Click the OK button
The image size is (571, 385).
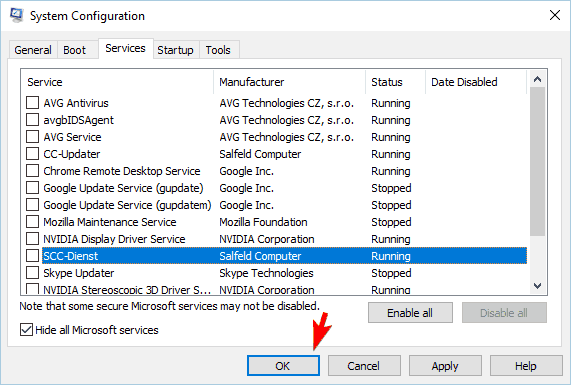pos(283,366)
